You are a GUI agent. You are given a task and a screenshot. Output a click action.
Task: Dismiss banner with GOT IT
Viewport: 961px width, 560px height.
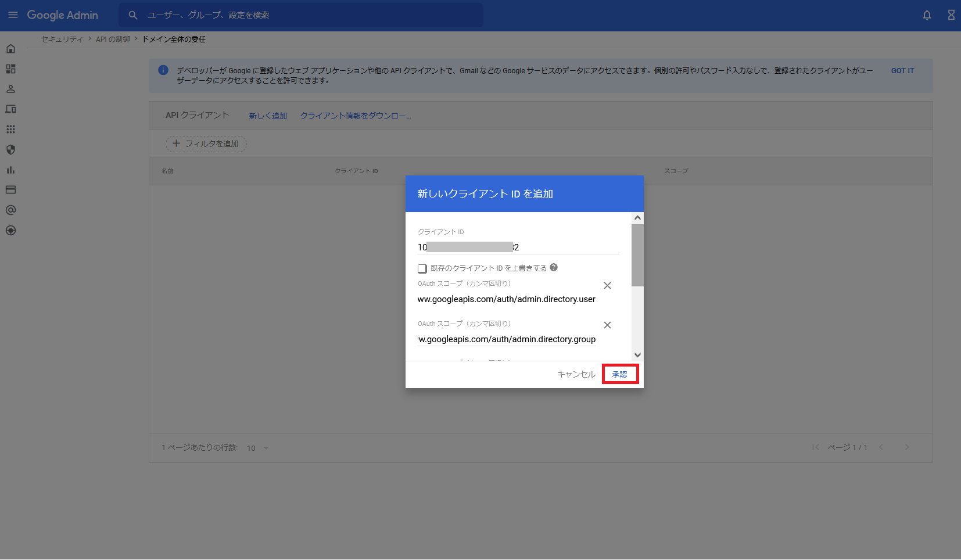click(x=902, y=71)
